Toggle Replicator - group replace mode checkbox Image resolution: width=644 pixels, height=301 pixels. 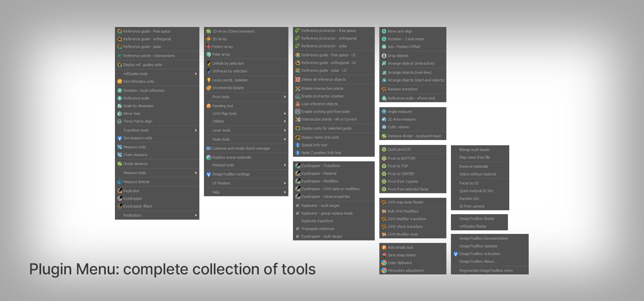(298, 213)
